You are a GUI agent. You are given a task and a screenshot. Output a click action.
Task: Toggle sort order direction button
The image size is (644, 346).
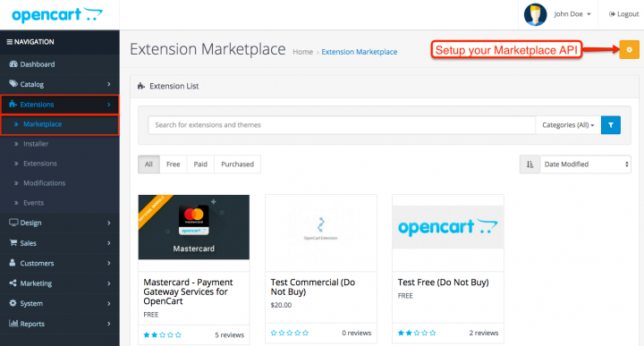[x=530, y=165]
